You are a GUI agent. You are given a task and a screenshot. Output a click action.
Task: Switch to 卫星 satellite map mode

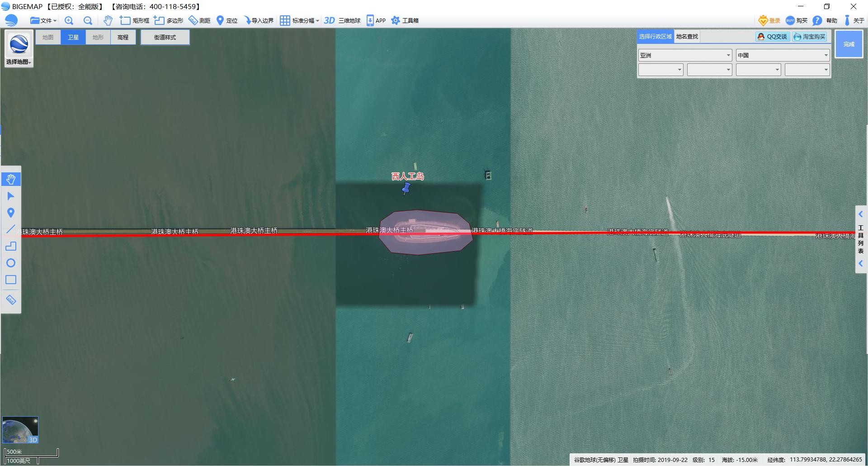[x=73, y=37]
